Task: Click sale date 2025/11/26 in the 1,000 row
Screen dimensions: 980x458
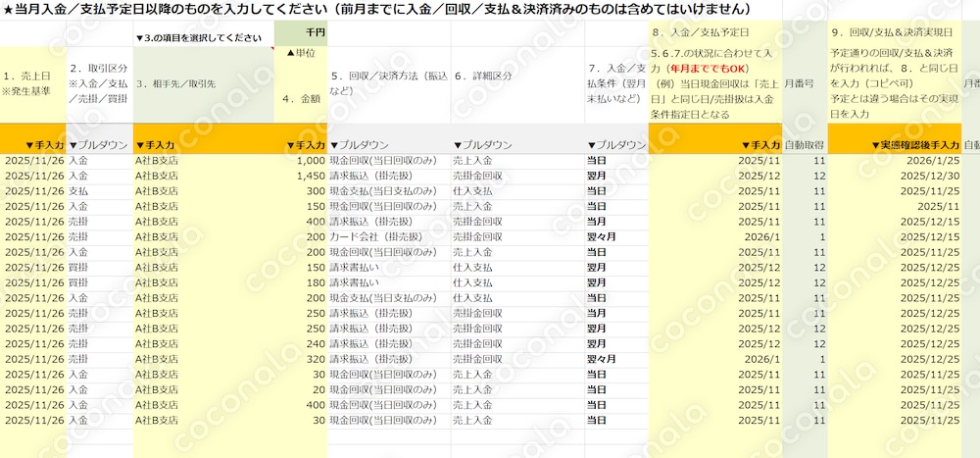Action: click(33, 161)
